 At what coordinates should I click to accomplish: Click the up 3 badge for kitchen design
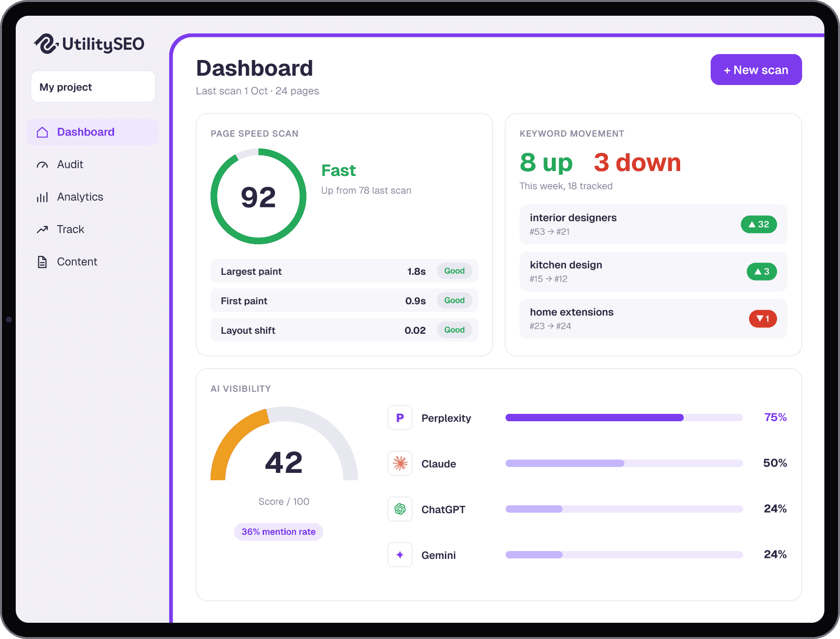click(x=762, y=272)
